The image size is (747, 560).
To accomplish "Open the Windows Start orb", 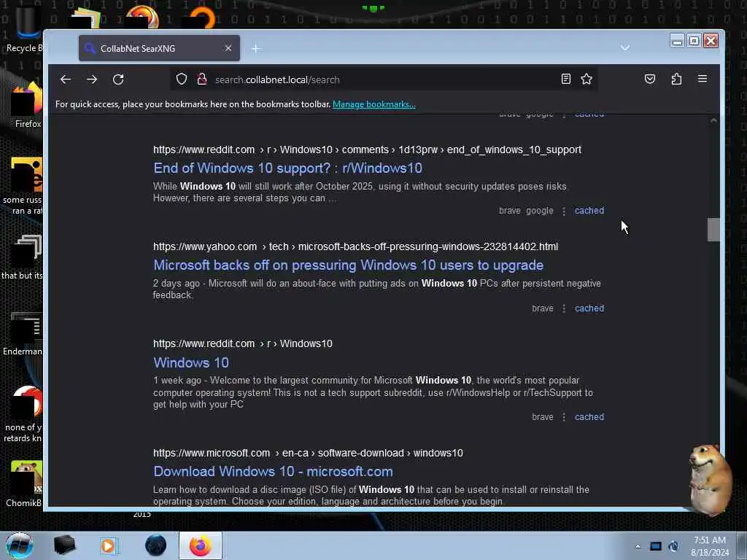I will [20, 545].
